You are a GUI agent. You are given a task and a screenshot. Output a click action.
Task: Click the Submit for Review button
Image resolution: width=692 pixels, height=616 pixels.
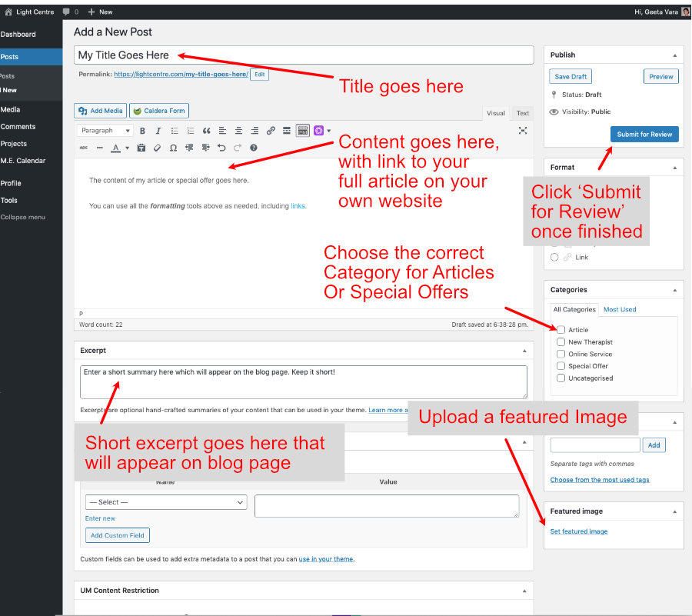(x=644, y=135)
